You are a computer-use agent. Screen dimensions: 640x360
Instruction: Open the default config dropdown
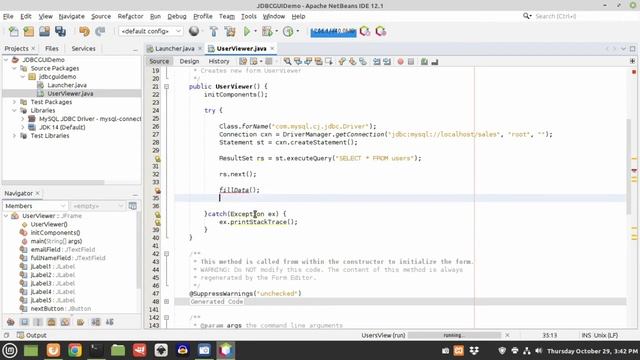151,31
